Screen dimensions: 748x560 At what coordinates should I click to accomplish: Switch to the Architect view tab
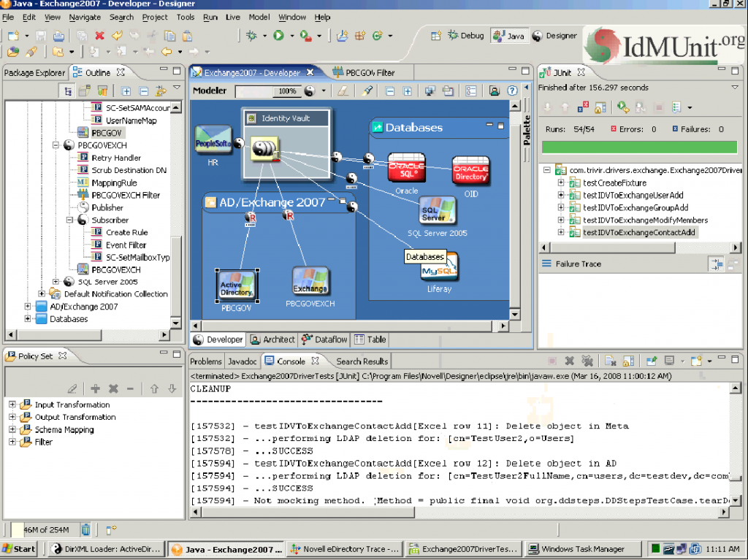point(272,340)
